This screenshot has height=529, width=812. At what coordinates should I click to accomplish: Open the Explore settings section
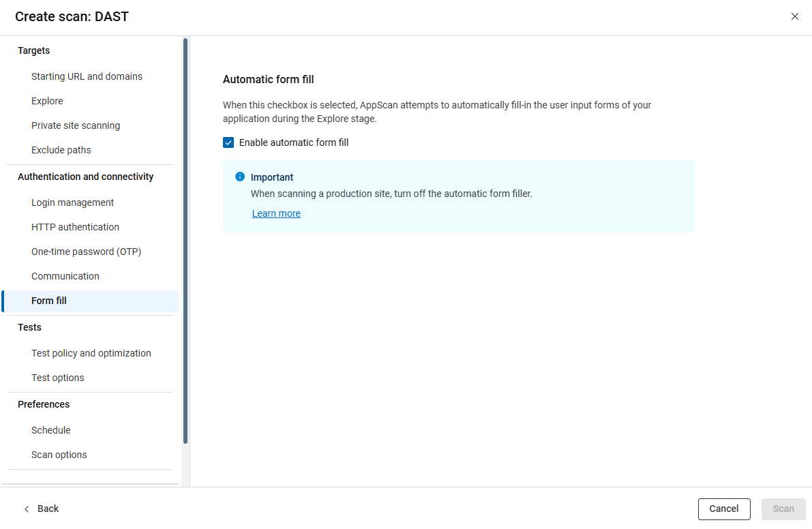click(x=47, y=101)
